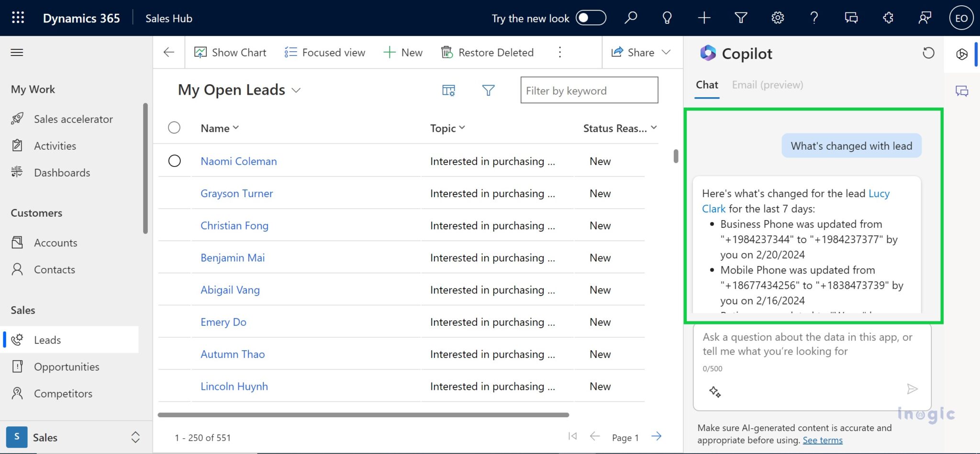Switch to the Email (preview) tab
Screen dimensions: 980x454
(767, 85)
